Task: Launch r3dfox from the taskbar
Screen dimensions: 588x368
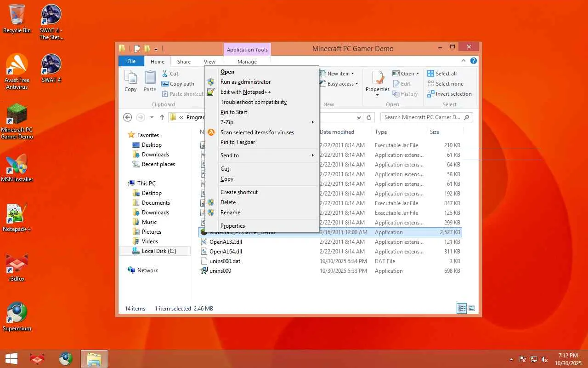Action: coord(37,359)
